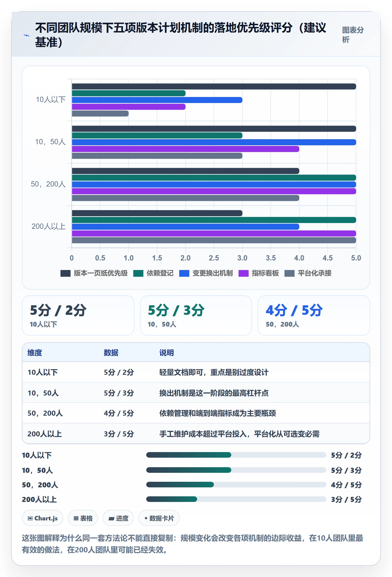The image size is (392, 577).
Task: Toggle the 指标看板 legend entry
Action: pyautogui.click(x=258, y=273)
